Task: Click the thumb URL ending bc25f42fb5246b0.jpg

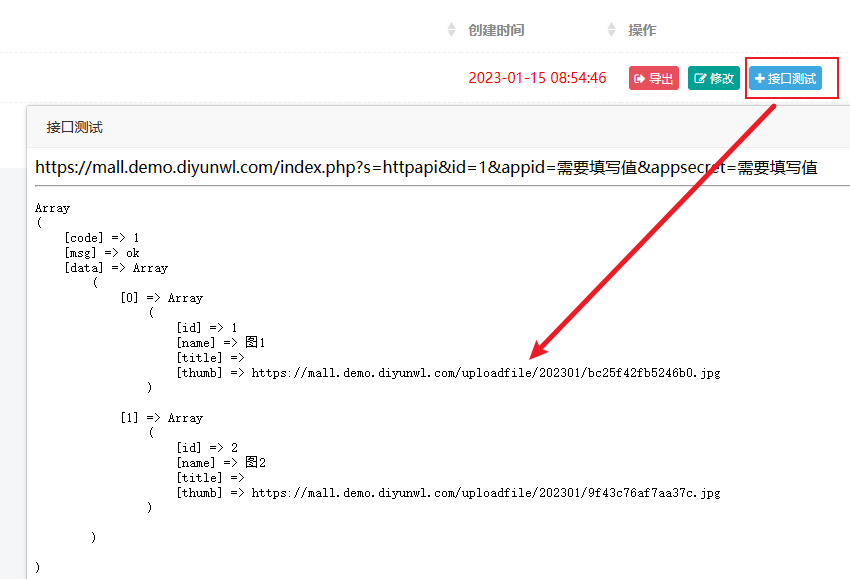Action: point(486,373)
